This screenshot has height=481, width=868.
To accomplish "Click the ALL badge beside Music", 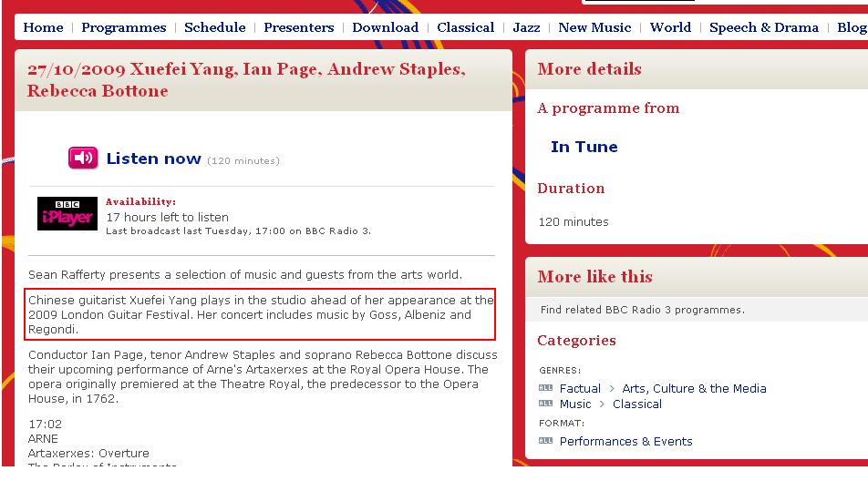I will [x=546, y=404].
